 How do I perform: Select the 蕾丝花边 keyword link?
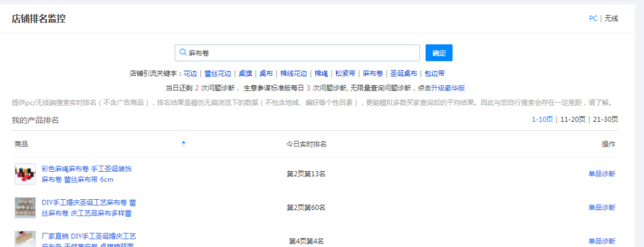click(x=218, y=74)
